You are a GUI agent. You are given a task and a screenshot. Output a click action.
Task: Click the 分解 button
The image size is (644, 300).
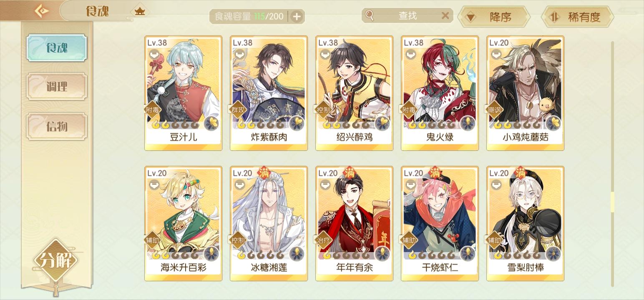click(56, 261)
